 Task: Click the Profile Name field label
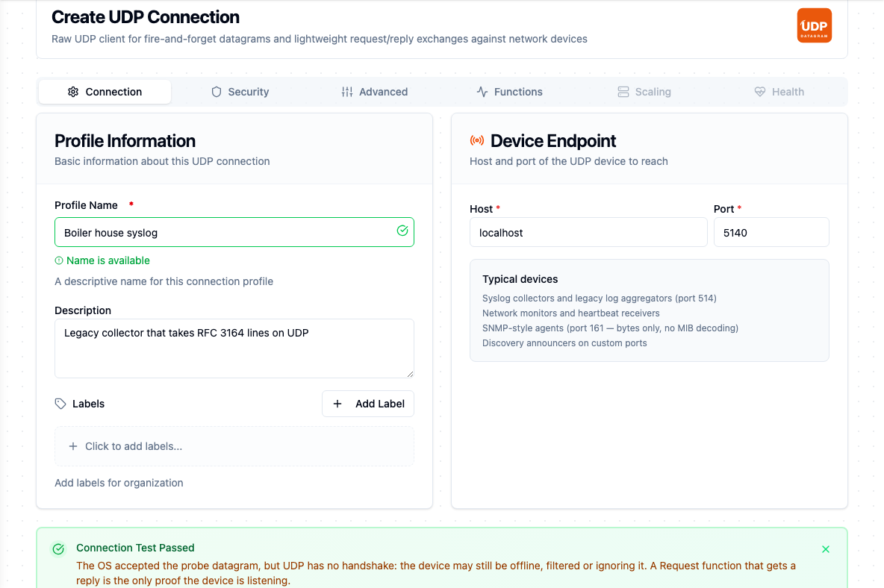[87, 205]
